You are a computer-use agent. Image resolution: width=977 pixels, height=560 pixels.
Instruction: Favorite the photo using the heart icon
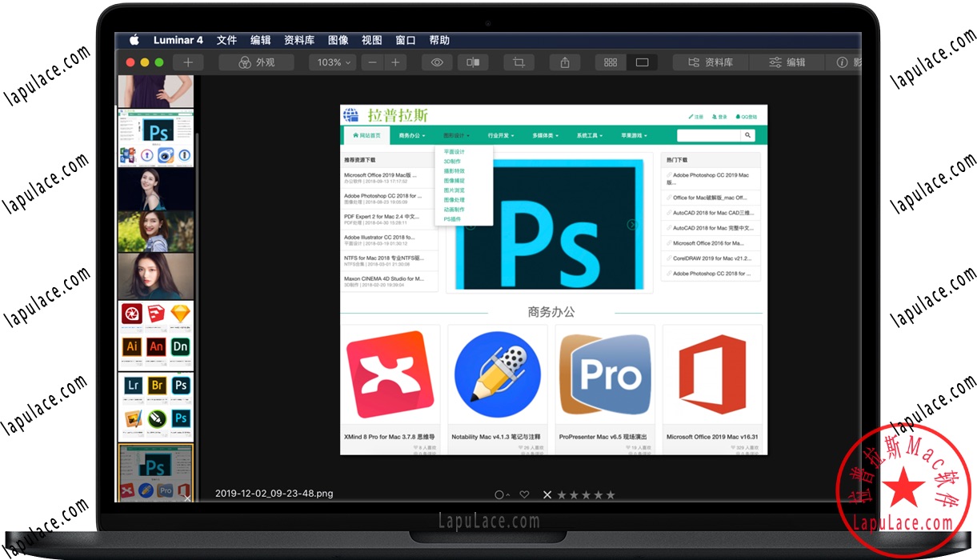click(525, 494)
